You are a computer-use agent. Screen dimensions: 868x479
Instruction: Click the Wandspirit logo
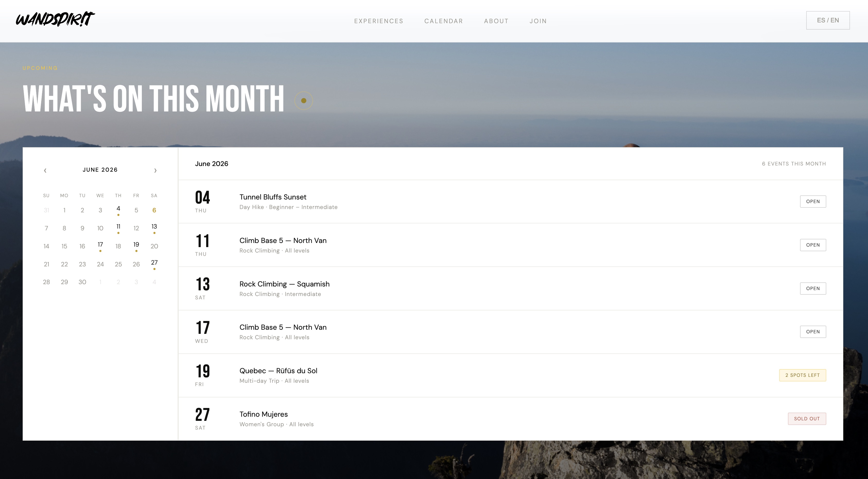coord(55,19)
